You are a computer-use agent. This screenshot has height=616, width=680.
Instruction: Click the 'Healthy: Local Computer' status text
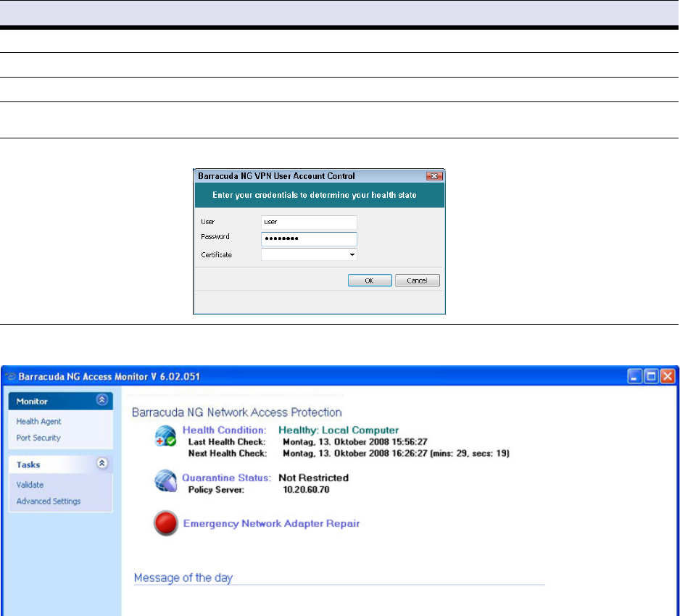pos(339,430)
